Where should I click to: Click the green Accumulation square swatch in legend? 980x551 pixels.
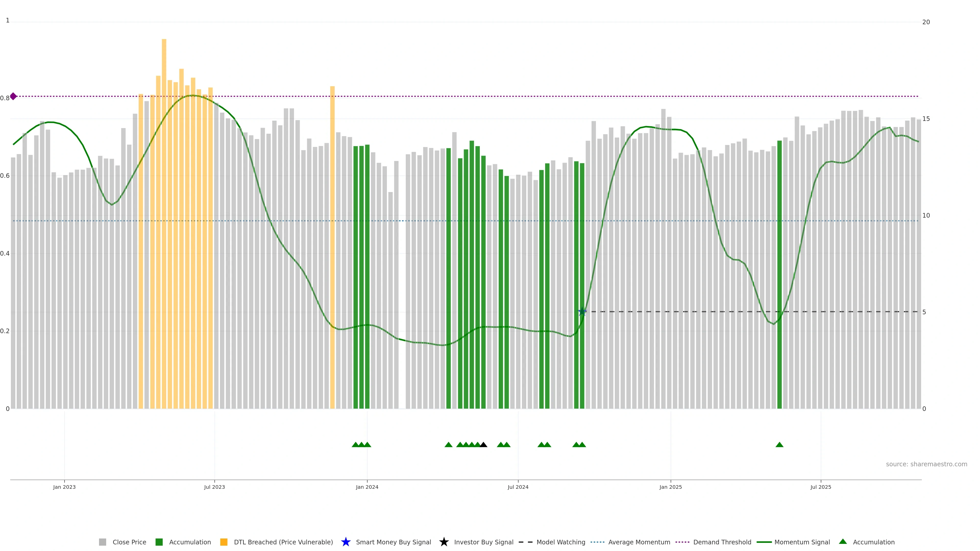click(159, 542)
